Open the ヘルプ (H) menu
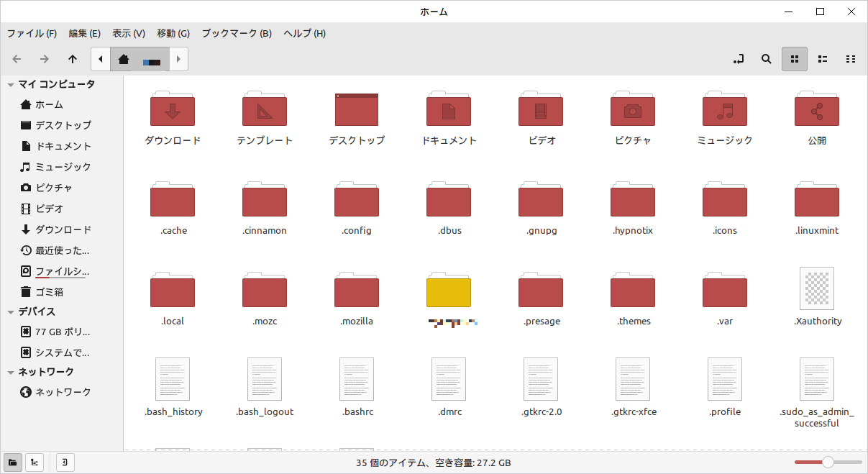The height and width of the screenshot is (474, 868). point(305,33)
